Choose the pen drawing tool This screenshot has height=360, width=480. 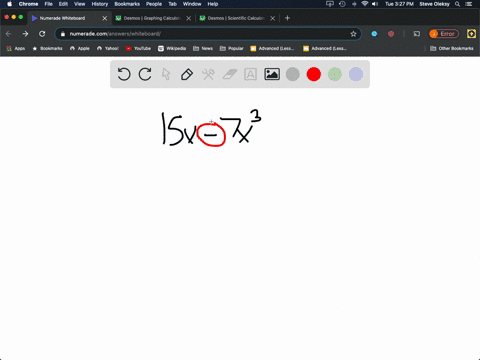187,74
